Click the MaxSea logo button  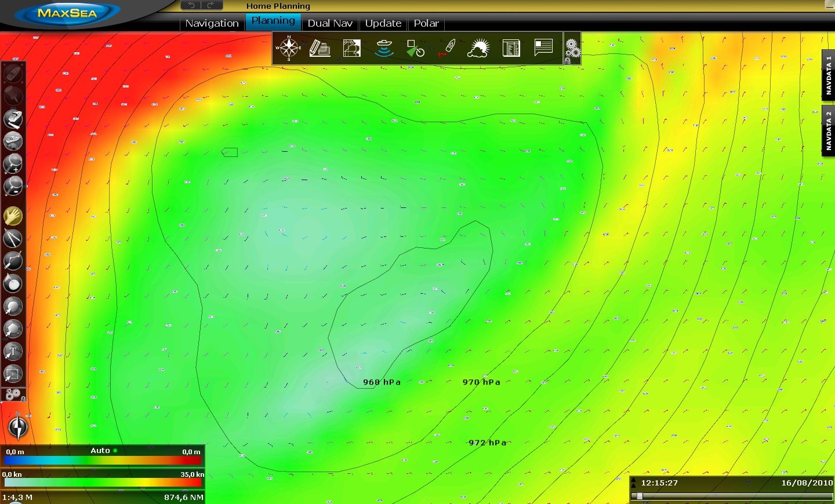[67, 13]
